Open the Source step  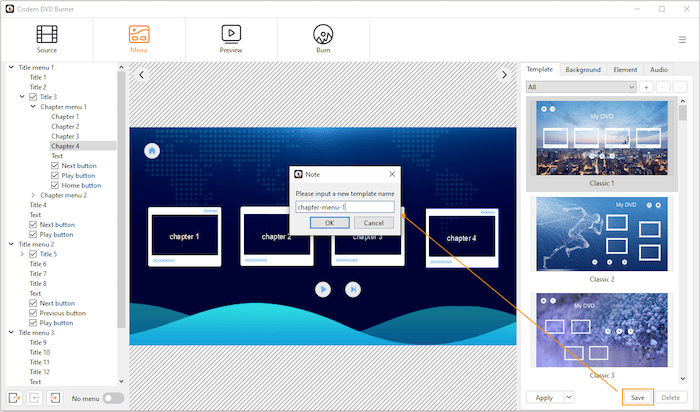click(46, 38)
